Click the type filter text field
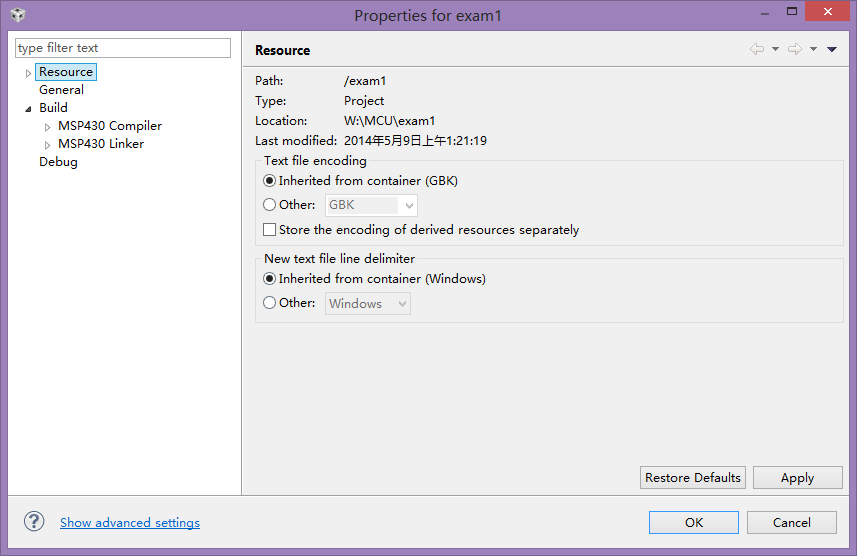 tap(123, 48)
